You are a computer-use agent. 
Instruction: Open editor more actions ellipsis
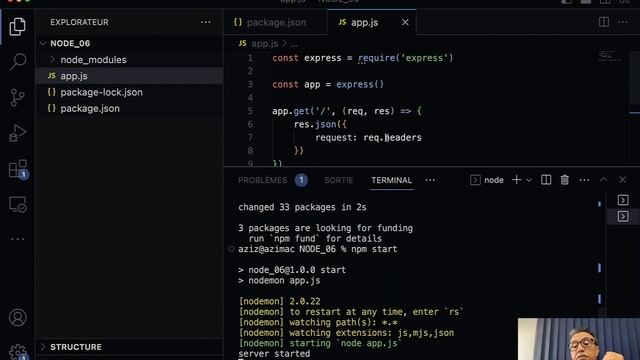[x=623, y=22]
